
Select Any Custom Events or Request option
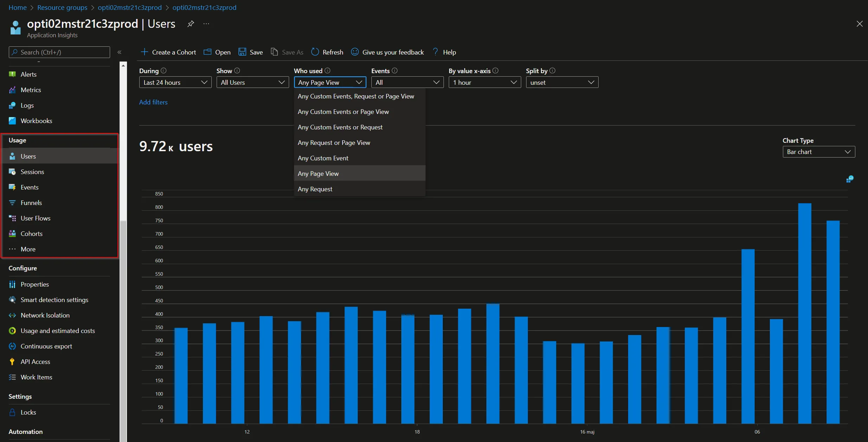pos(359,127)
